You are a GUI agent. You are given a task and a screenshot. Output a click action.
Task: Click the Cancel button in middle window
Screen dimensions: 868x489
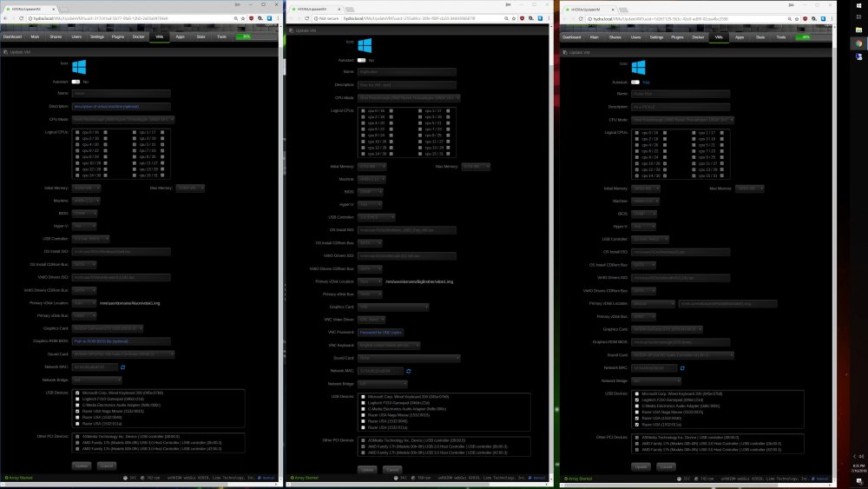[392, 470]
